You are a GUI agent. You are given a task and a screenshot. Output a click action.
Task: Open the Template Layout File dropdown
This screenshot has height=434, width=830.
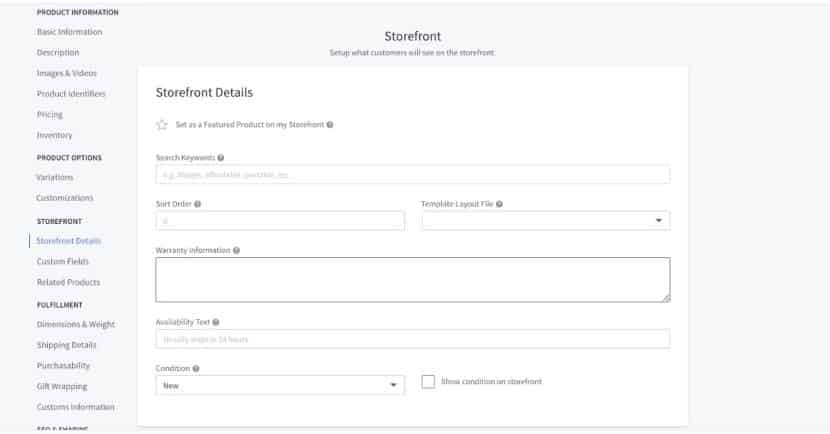pos(546,221)
